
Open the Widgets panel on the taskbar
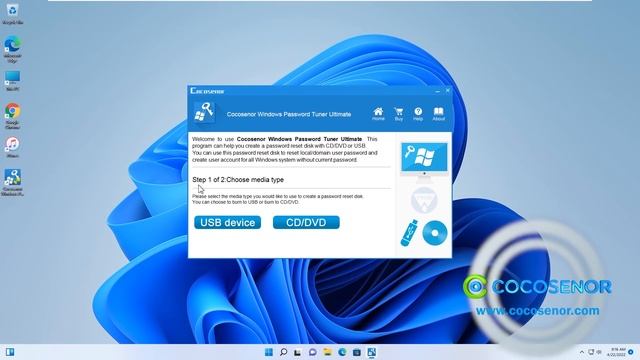tap(10, 352)
